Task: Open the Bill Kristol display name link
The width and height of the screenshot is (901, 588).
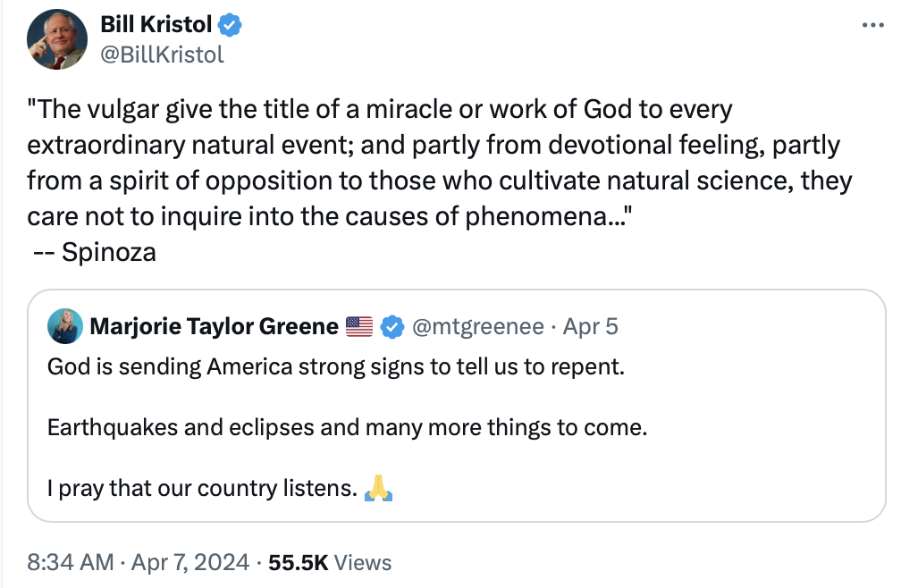Action: coord(157,26)
